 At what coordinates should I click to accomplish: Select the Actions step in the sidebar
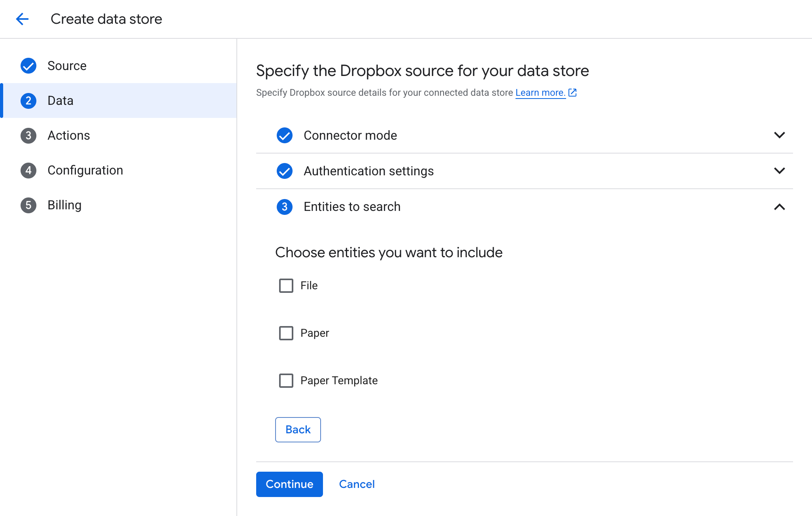[x=68, y=135]
